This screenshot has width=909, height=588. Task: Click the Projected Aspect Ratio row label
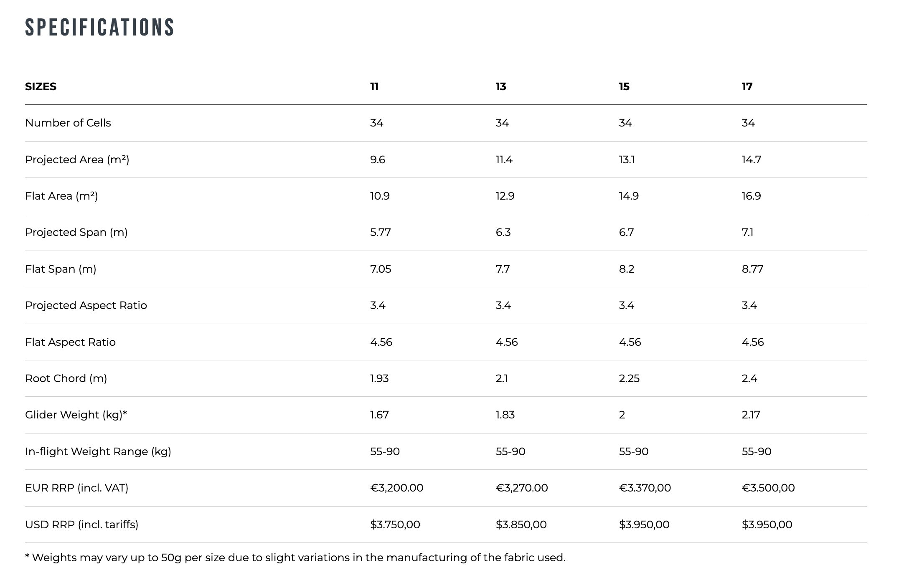click(x=86, y=305)
